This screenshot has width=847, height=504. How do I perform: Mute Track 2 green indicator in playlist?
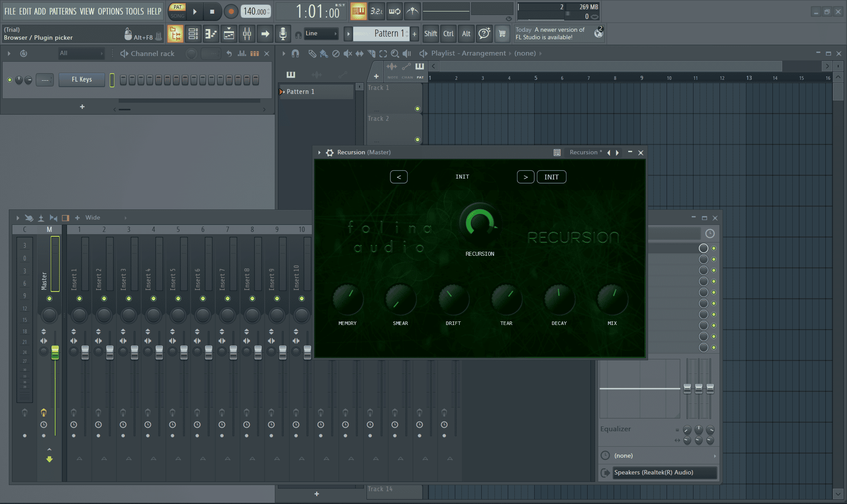(417, 140)
